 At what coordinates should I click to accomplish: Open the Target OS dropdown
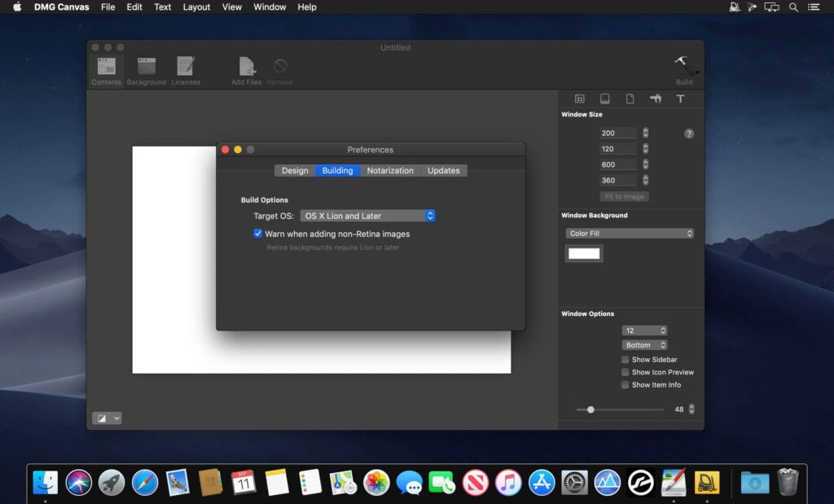pyautogui.click(x=367, y=216)
